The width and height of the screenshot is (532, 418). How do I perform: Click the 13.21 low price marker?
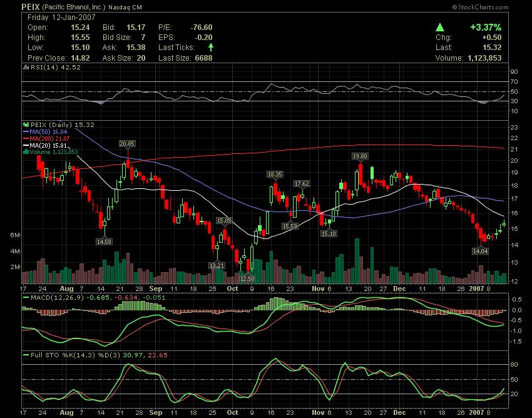pyautogui.click(x=217, y=266)
